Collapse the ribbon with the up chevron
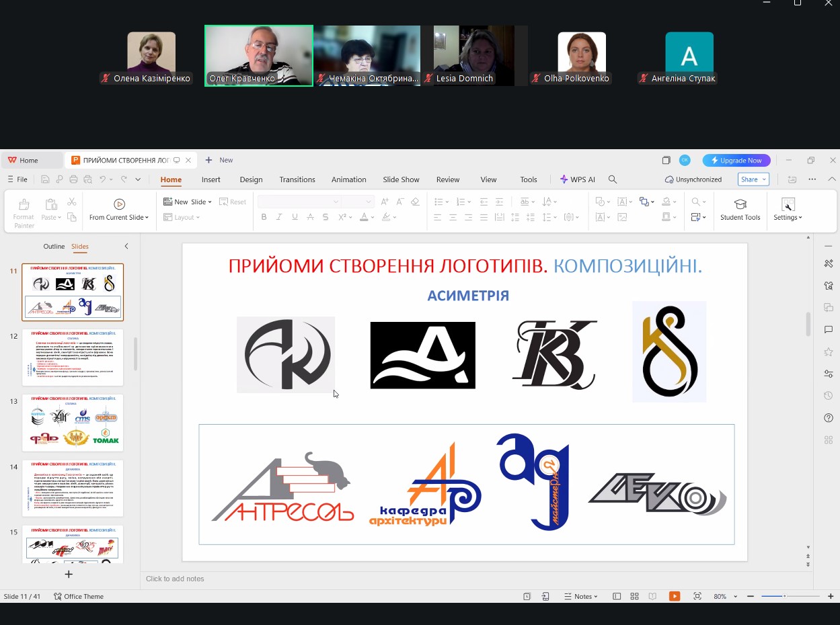840x625 pixels. coord(832,179)
